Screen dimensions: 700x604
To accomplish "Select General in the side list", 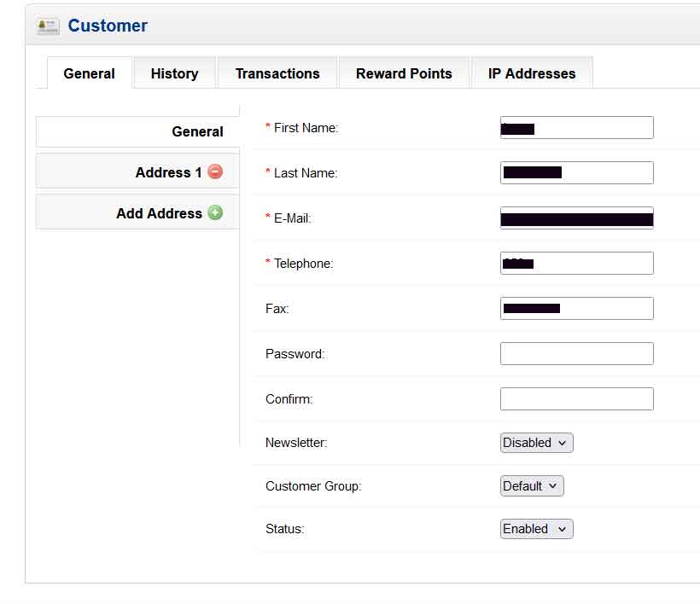I will tap(137, 131).
